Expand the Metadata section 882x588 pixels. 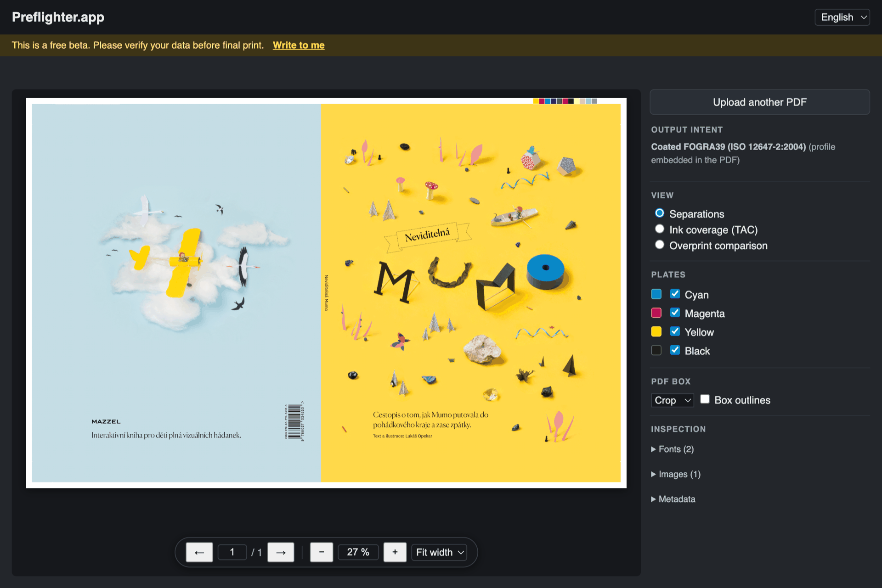point(673,499)
